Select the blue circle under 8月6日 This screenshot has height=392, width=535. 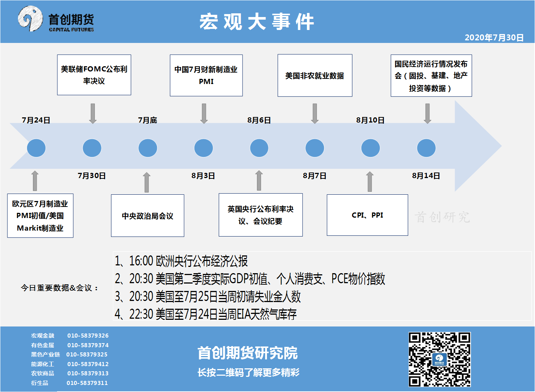pos(259,148)
